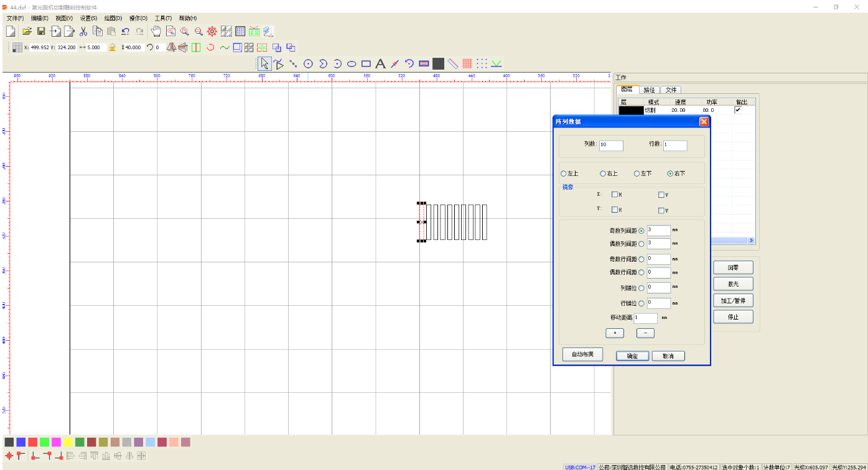
Task: Open the 工具(T) menu
Action: click(x=163, y=19)
